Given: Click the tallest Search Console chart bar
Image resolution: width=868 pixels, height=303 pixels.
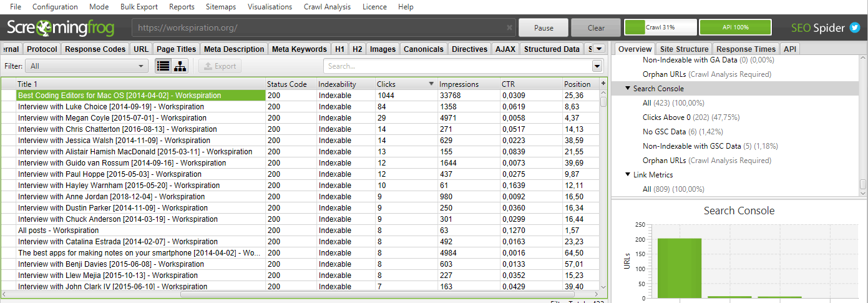Looking at the screenshot, I should click(680, 269).
